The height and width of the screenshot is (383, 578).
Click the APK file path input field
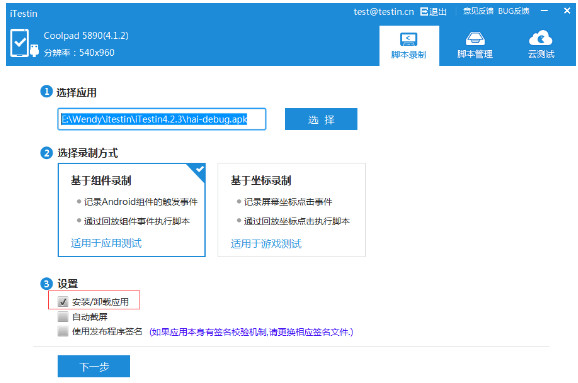(162, 119)
